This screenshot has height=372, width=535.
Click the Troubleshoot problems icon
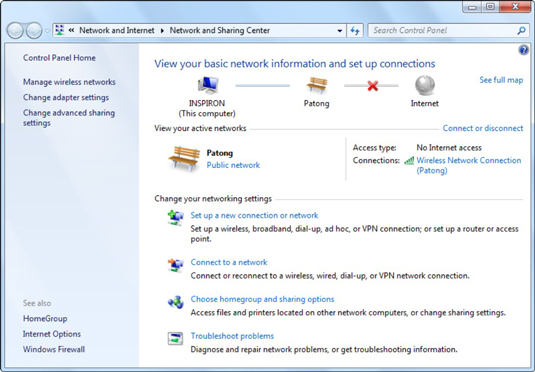point(176,338)
